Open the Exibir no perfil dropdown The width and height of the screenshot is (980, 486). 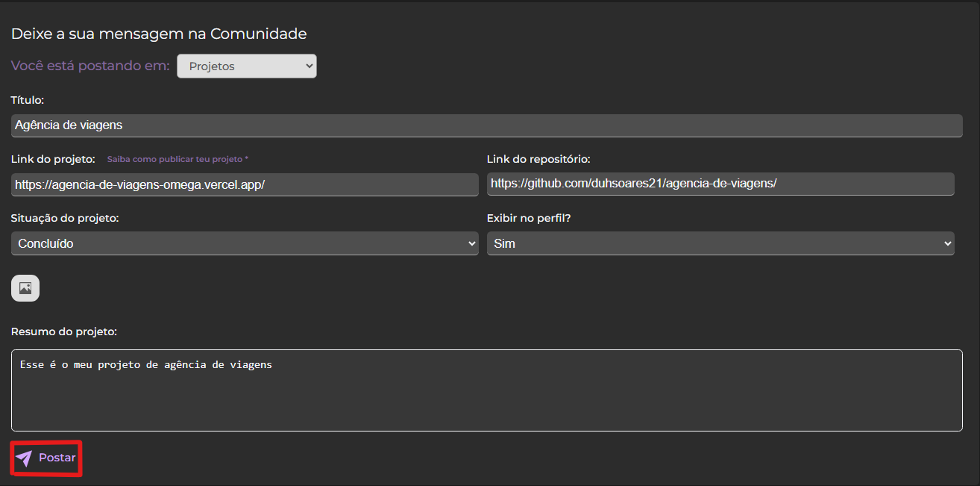(720, 243)
